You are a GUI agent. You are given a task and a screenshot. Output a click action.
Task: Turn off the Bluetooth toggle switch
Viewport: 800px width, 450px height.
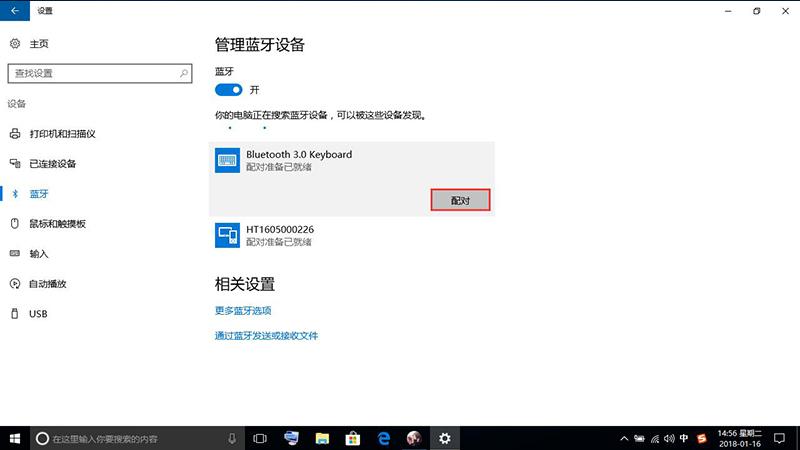click(229, 90)
